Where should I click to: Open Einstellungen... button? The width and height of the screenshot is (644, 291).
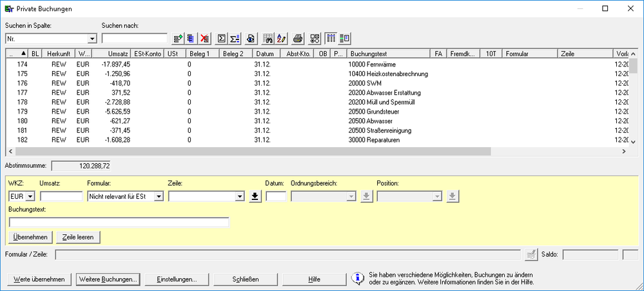click(x=177, y=279)
